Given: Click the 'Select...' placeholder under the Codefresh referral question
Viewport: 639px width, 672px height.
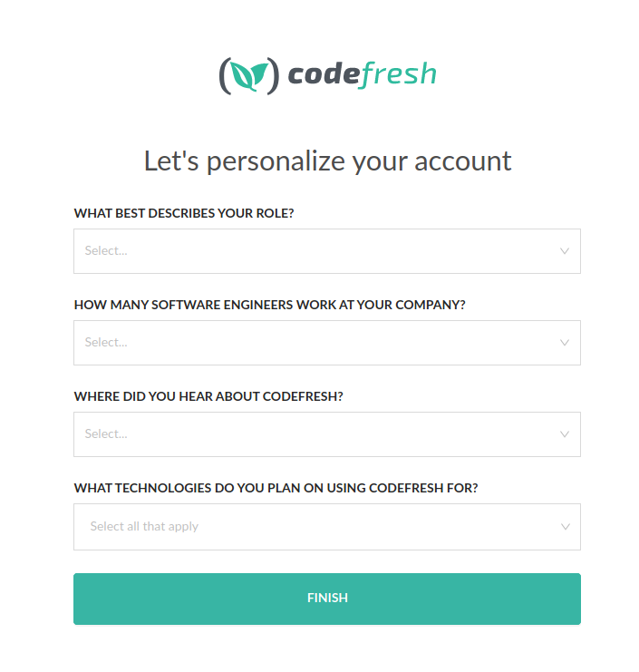Looking at the screenshot, I should pyautogui.click(x=106, y=434).
